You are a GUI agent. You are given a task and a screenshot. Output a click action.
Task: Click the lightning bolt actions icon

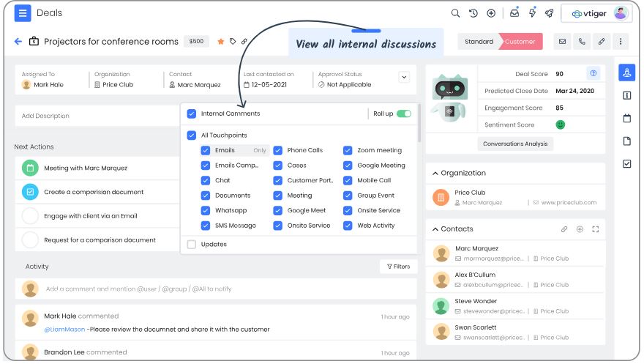point(532,12)
